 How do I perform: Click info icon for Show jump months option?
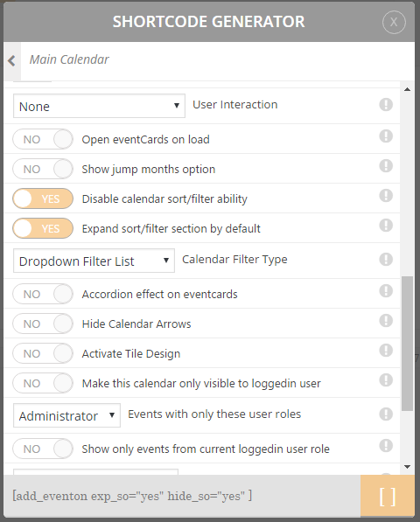[386, 166]
